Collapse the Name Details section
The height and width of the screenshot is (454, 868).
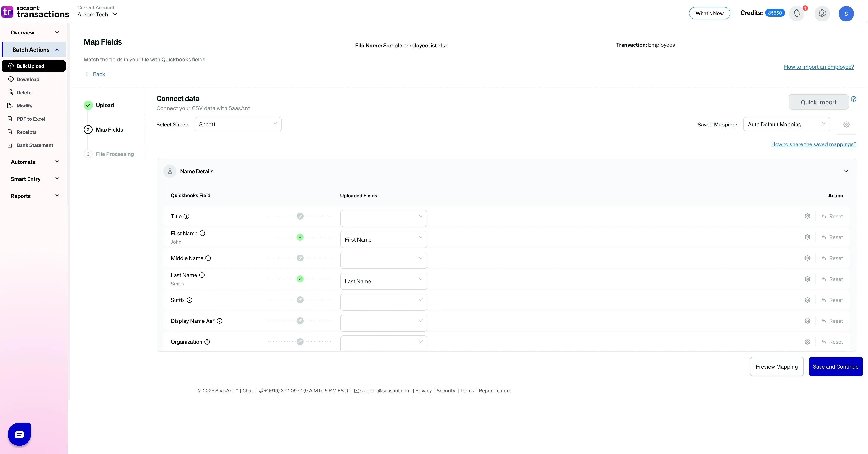point(846,171)
